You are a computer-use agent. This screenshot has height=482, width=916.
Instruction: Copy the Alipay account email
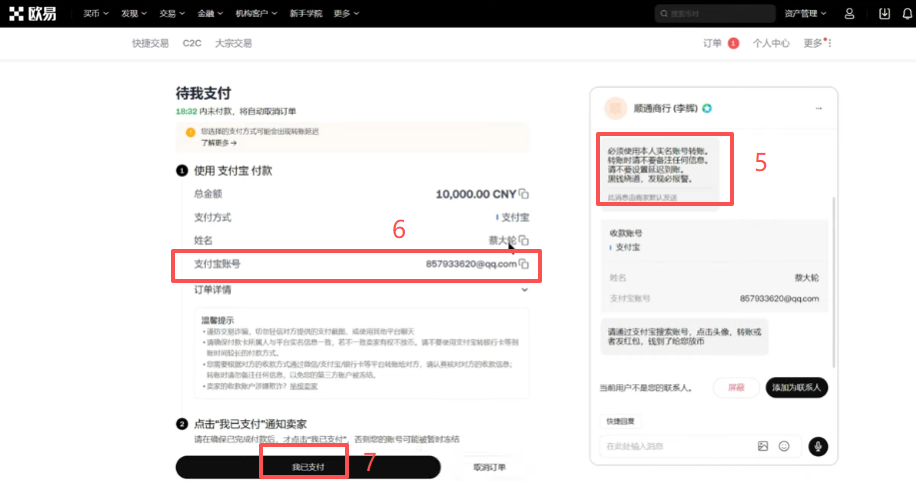point(524,264)
